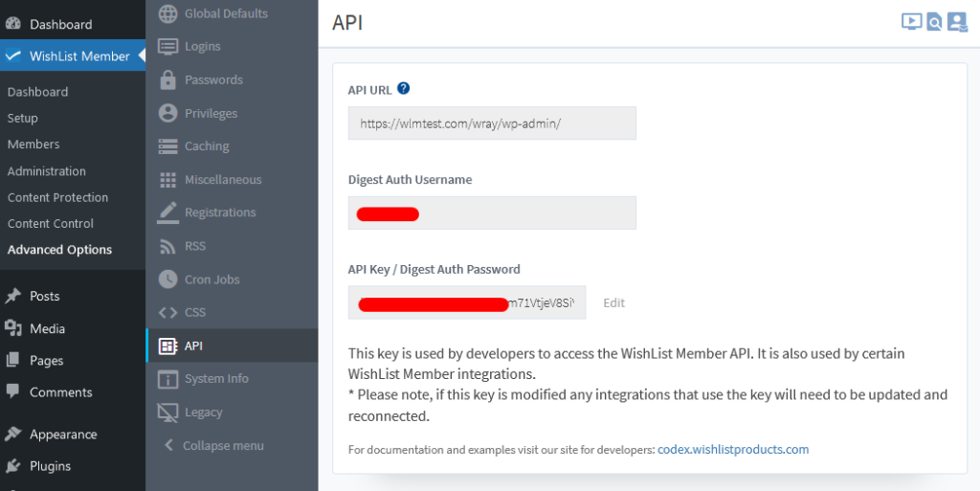This screenshot has height=491, width=980.
Task: Click the Passwords padlock icon
Action: click(167, 79)
